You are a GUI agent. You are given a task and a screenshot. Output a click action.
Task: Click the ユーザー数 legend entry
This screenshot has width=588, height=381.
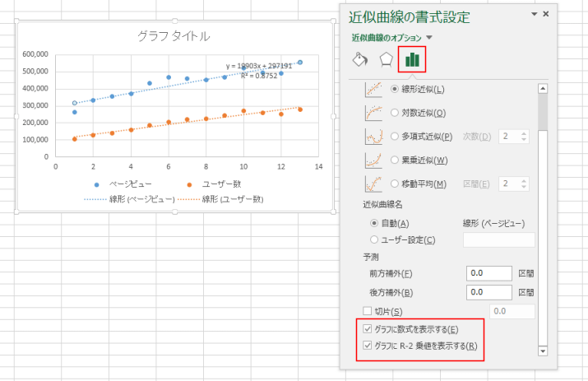click(214, 184)
